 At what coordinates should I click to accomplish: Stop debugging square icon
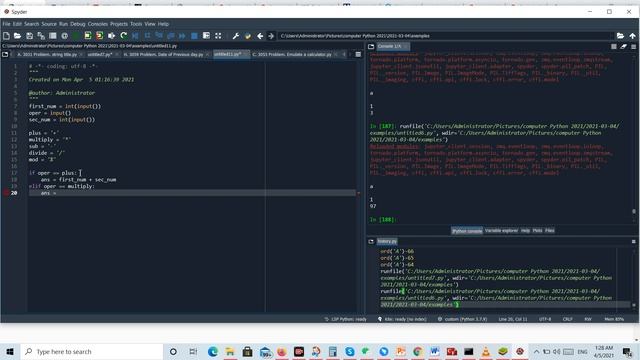194,36
